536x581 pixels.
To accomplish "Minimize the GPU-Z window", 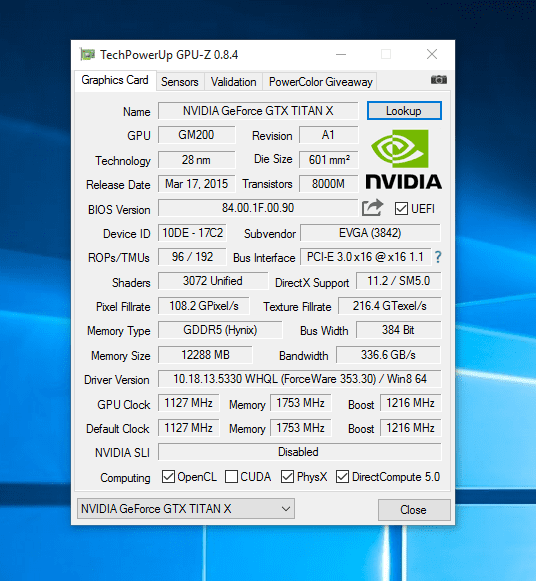I will click(341, 54).
